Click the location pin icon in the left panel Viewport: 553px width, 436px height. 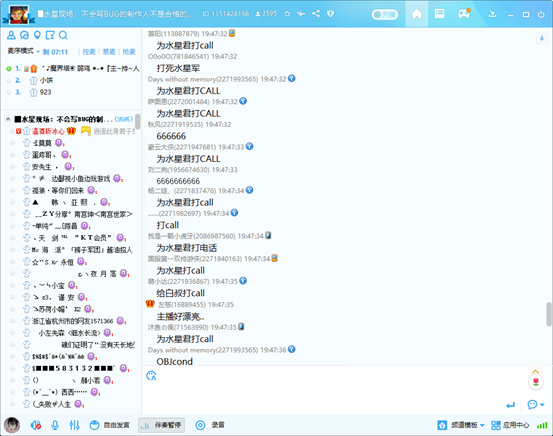click(37, 35)
